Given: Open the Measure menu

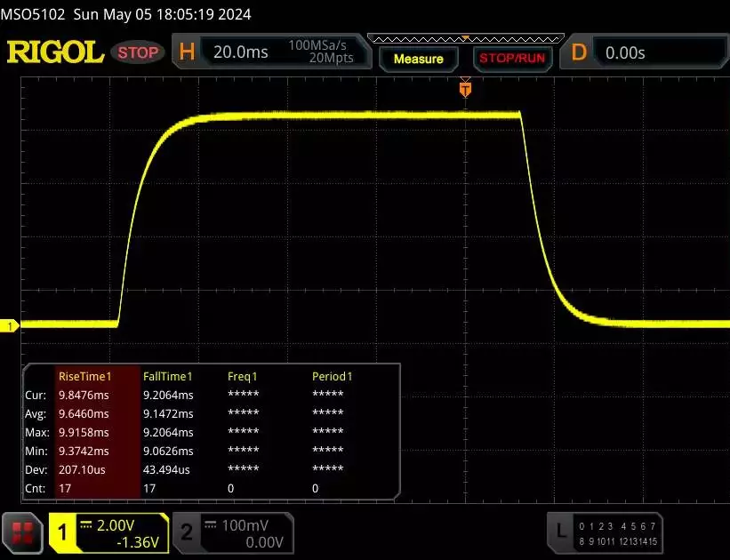Looking at the screenshot, I should point(418,60).
